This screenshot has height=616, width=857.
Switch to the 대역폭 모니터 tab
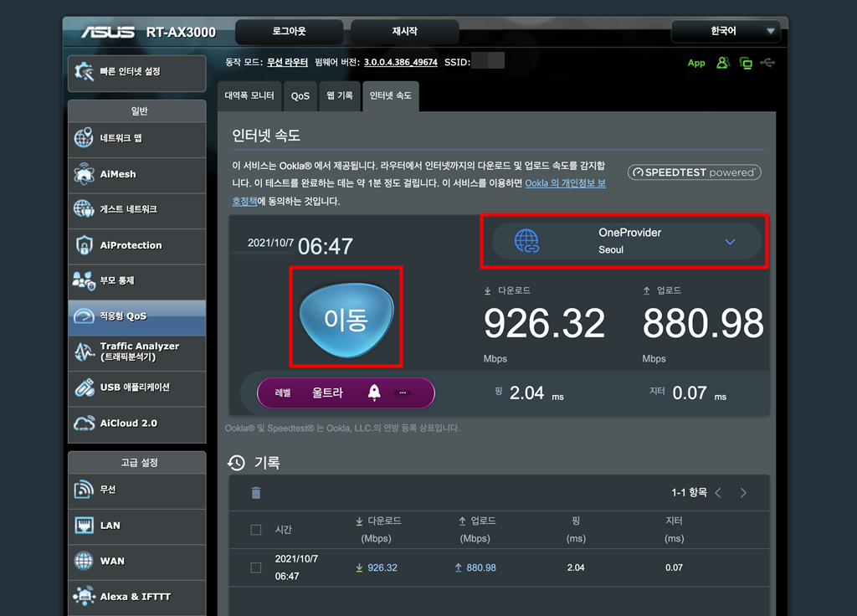point(249,96)
